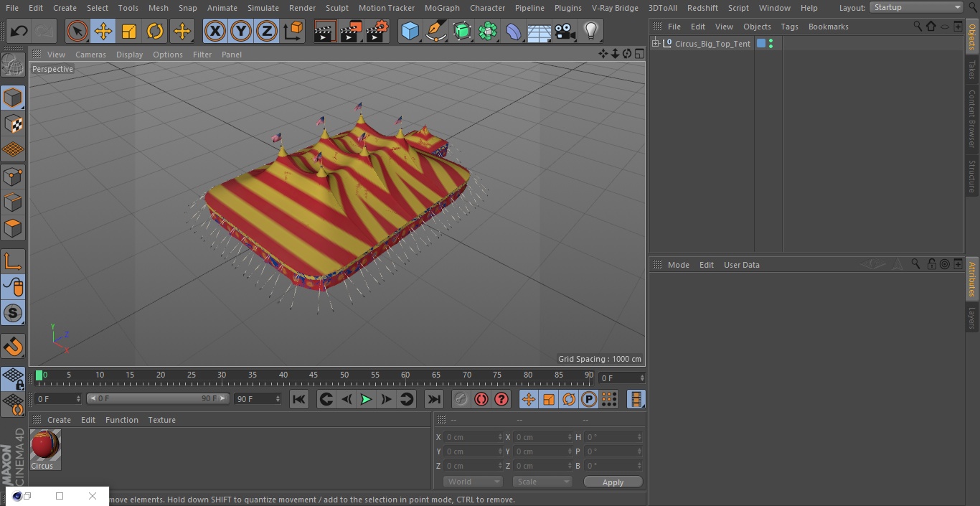Viewport: 980px width, 506px height.
Task: Switch to Content Browser side tab
Action: point(972,118)
